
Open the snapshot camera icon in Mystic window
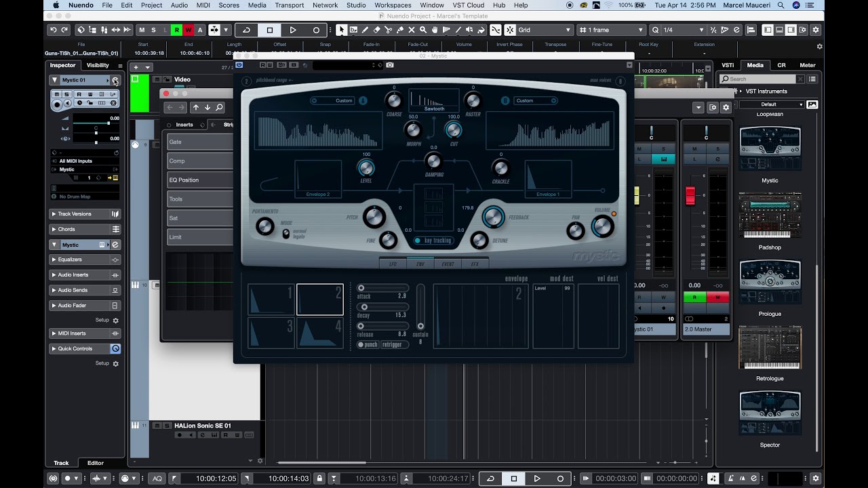(x=390, y=65)
